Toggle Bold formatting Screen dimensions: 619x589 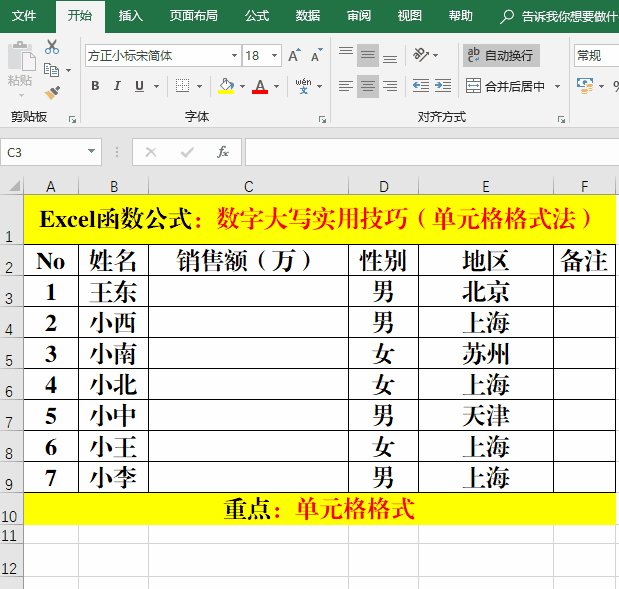click(95, 86)
